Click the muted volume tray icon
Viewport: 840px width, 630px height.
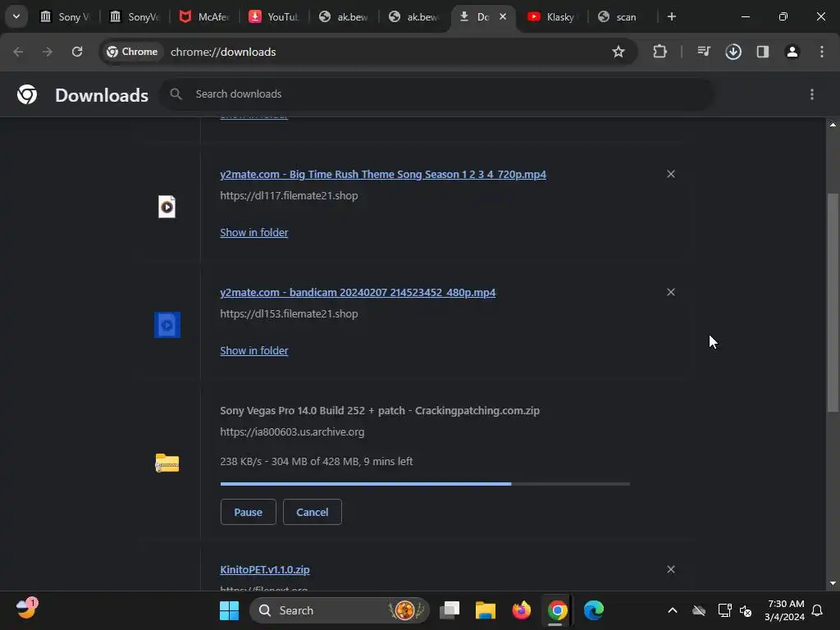[x=746, y=610]
